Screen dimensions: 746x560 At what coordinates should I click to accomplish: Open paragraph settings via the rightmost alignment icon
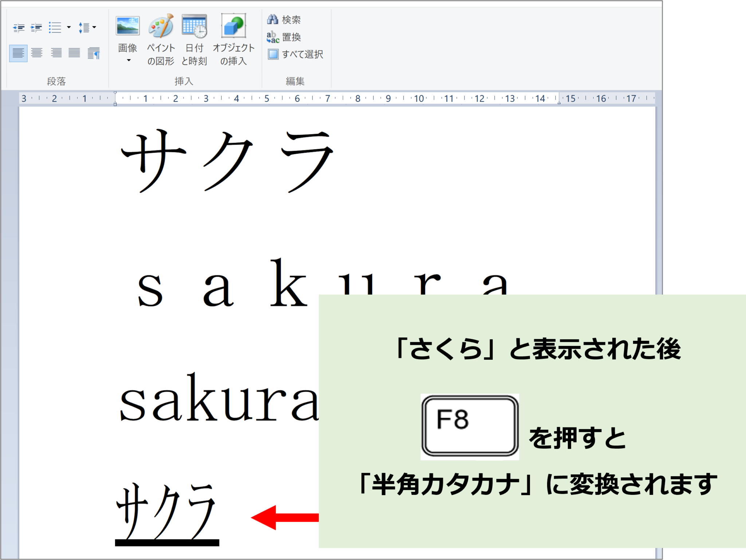point(94,53)
